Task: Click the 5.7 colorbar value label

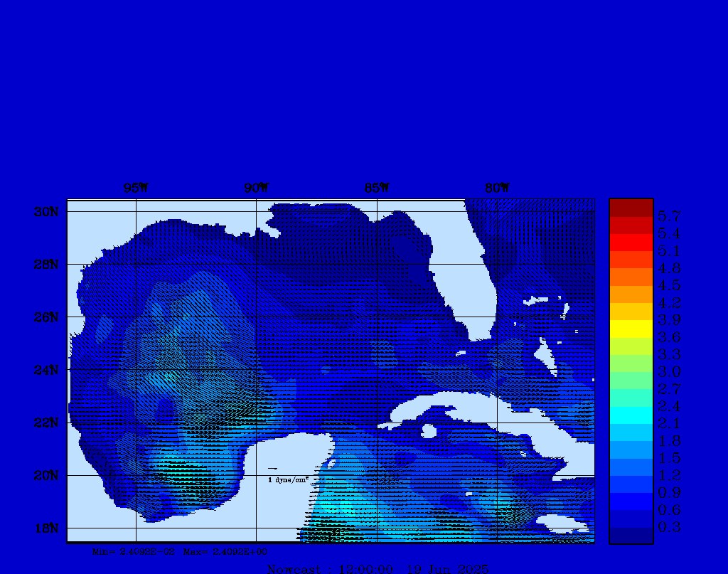Action: pos(668,216)
